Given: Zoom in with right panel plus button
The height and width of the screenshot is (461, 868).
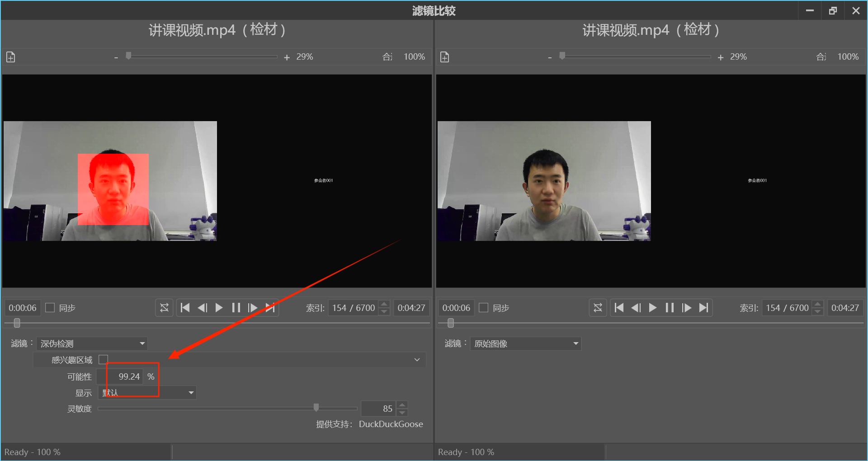Looking at the screenshot, I should pyautogui.click(x=721, y=57).
